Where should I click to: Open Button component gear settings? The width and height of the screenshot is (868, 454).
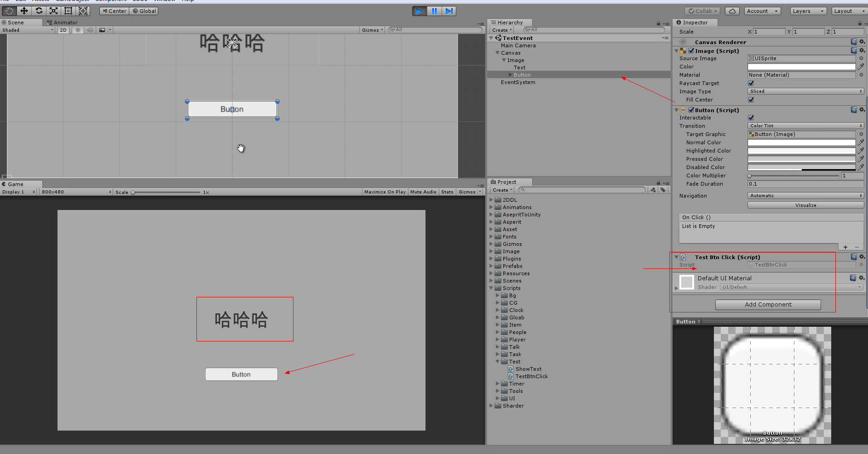coord(862,110)
